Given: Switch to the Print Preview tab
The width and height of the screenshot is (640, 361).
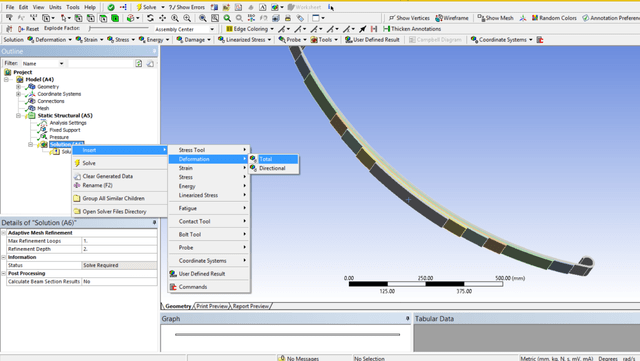Looking at the screenshot, I should 212,306.
